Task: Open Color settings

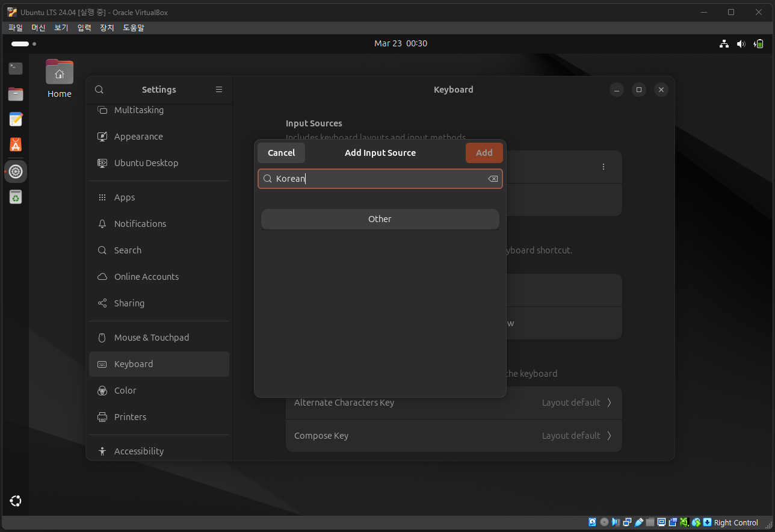Action: click(x=159, y=391)
